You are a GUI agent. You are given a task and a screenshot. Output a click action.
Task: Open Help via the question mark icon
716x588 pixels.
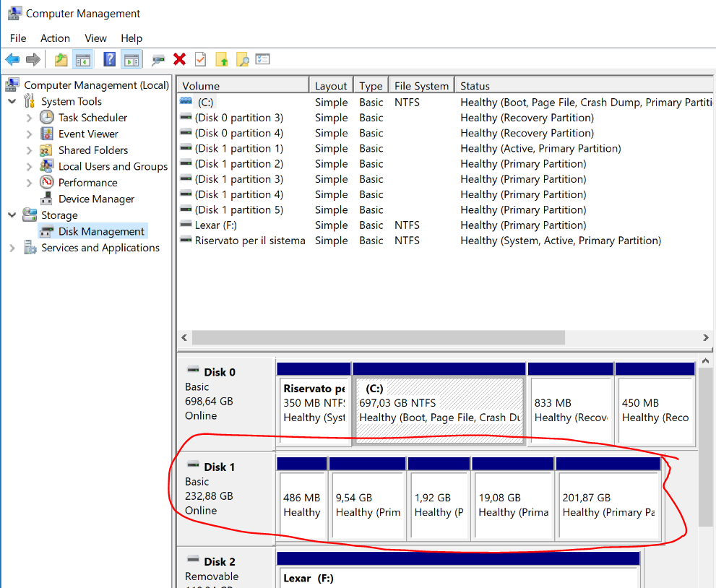[109, 59]
